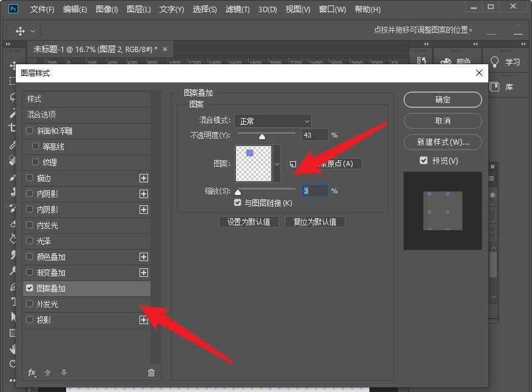Uncheck the 与图层链接 option
Screen dimensions: 532x392
click(237, 202)
